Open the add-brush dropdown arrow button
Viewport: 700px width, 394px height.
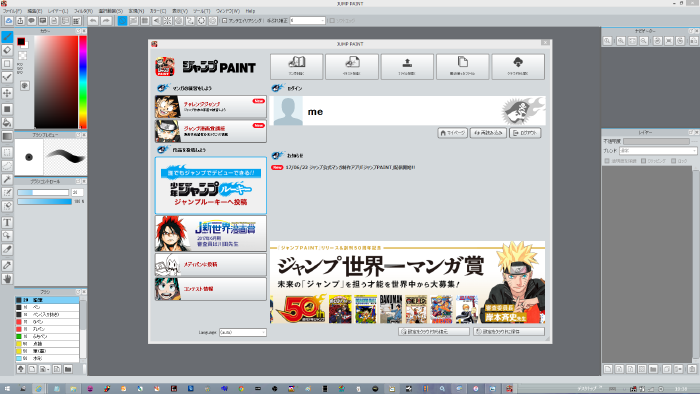tap(44, 369)
